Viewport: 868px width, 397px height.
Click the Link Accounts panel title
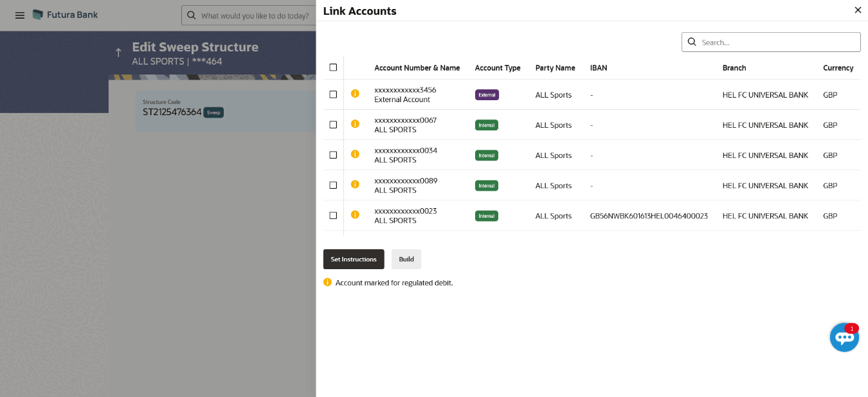pos(359,11)
